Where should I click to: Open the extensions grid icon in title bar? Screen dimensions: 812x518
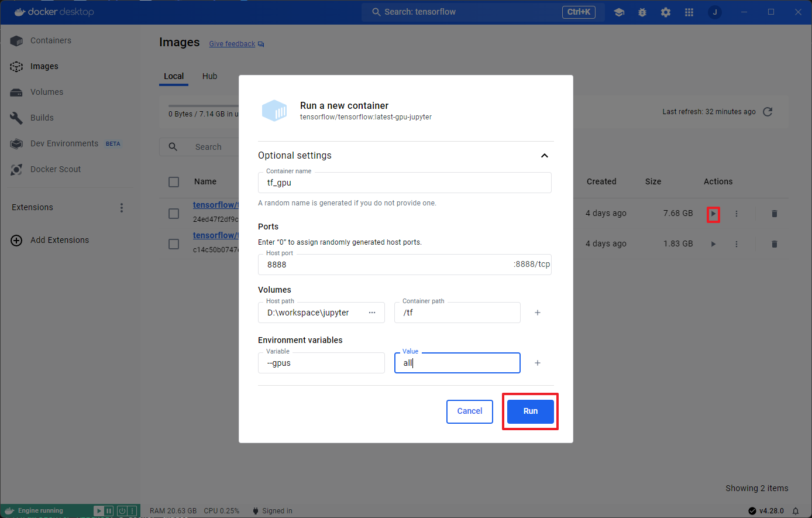(689, 12)
